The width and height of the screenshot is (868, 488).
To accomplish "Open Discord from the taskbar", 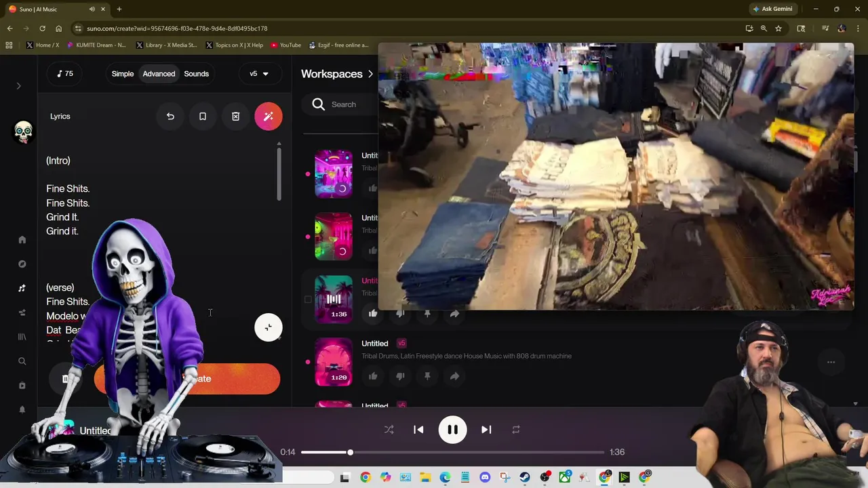I will pos(485,477).
